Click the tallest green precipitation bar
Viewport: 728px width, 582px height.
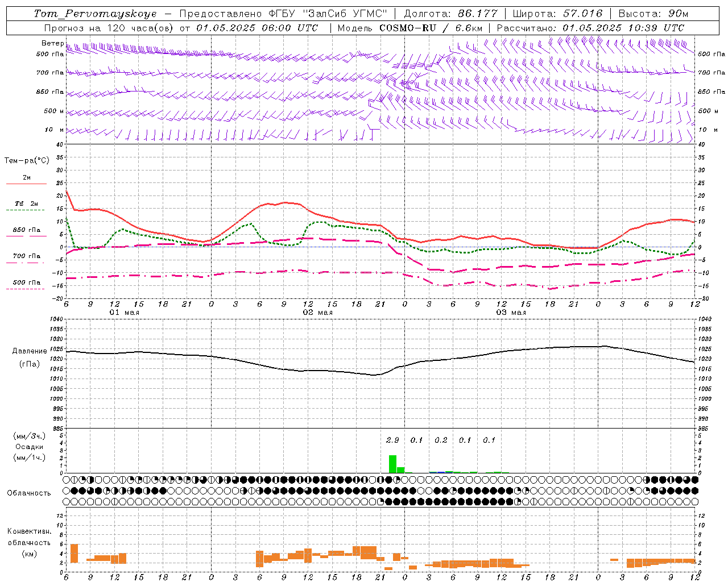click(x=392, y=464)
